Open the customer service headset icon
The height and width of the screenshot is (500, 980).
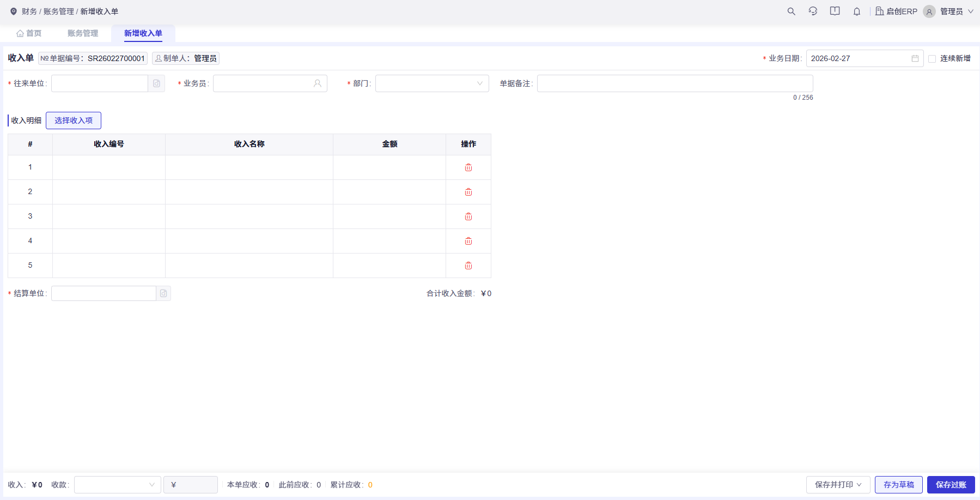(813, 11)
